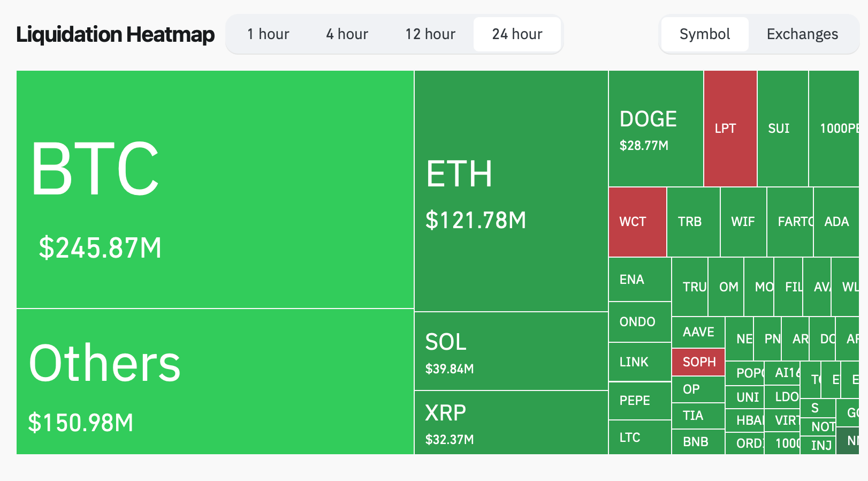Switch to the 1 hour timeframe
868x481 pixels.
coord(268,34)
